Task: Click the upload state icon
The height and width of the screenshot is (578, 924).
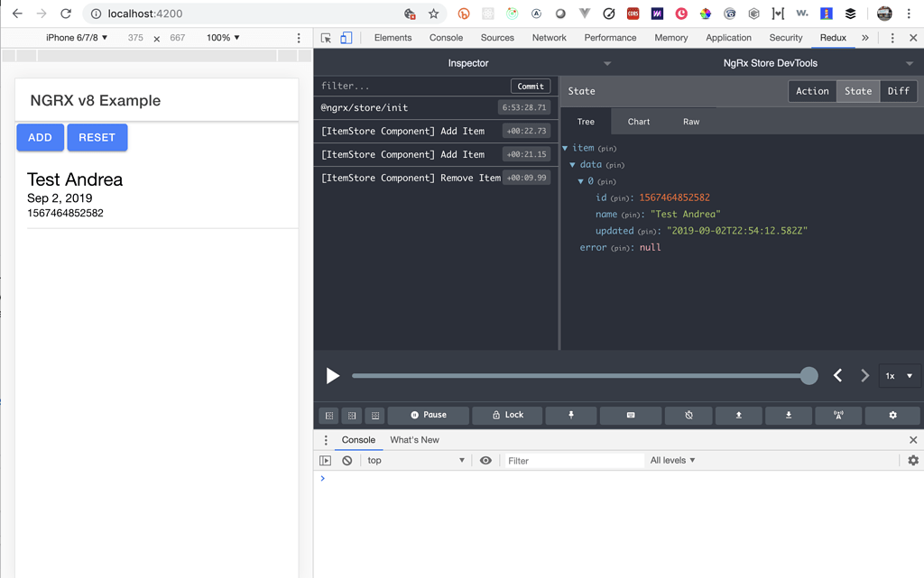Action: [x=739, y=415]
